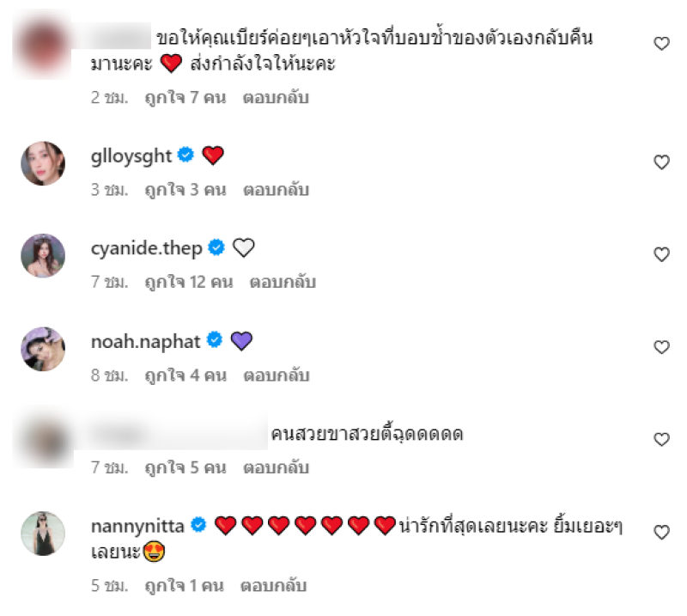Like the cyanide.thep comment

point(661,254)
